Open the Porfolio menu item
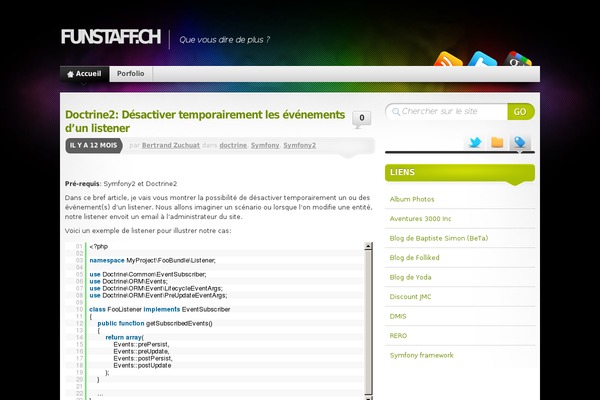This screenshot has width=600, height=400. click(x=130, y=74)
